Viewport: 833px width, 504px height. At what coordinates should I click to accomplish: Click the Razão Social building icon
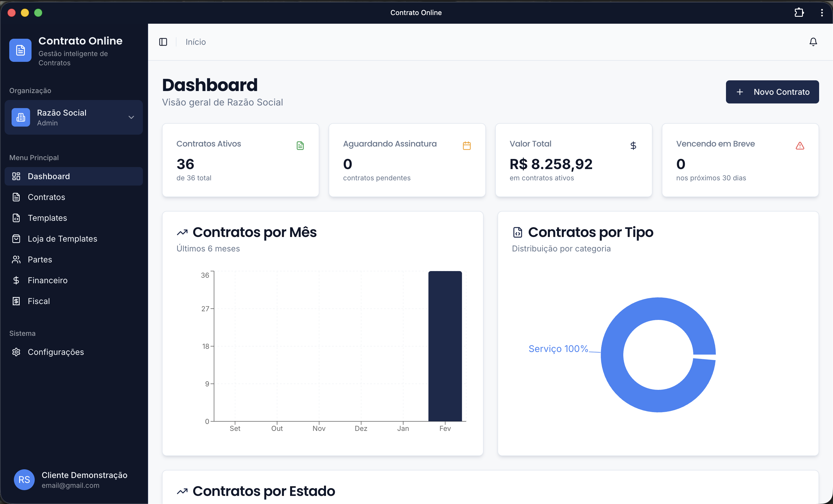[21, 117]
